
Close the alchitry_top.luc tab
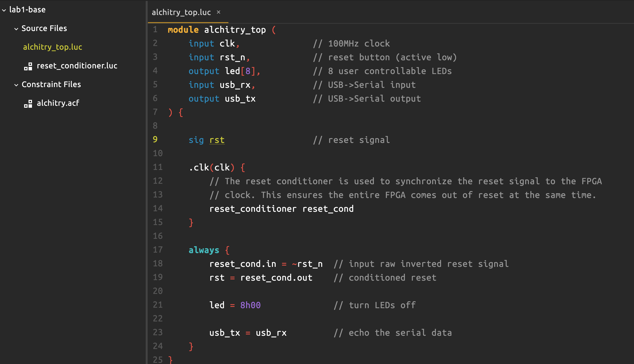pyautogui.click(x=218, y=12)
